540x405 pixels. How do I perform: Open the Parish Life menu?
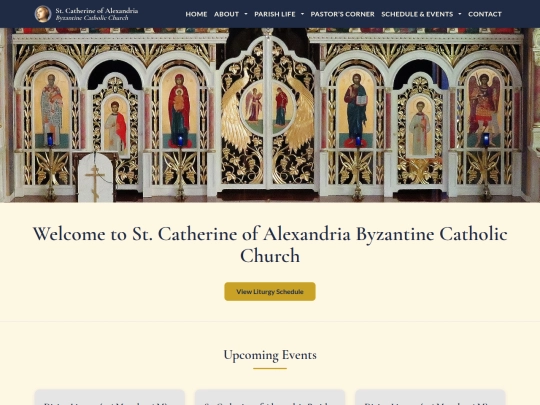[x=275, y=14]
